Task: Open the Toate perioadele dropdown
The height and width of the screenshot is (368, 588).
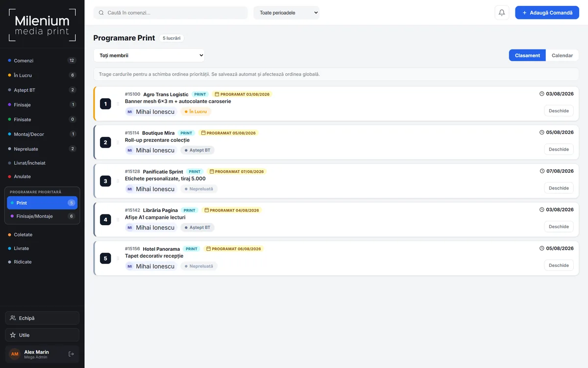Action: (286, 13)
